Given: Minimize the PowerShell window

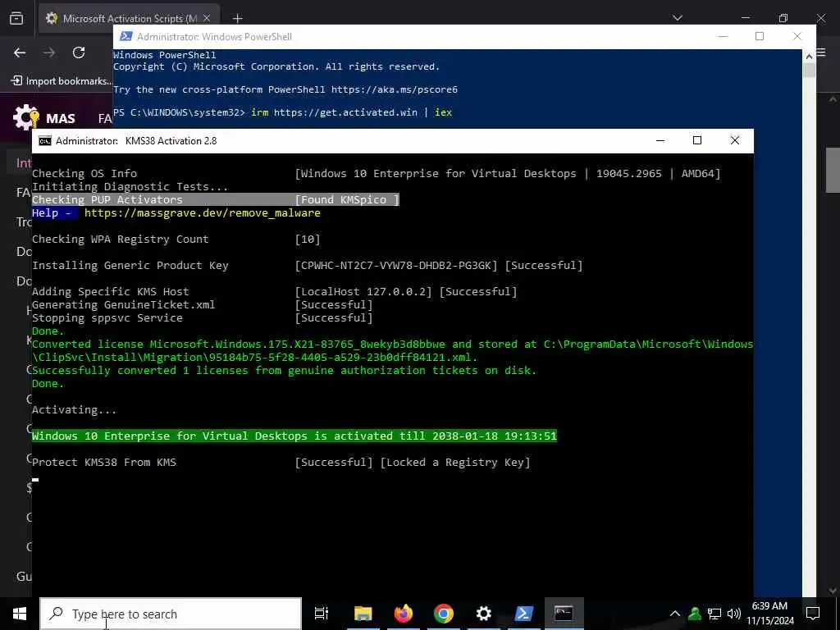Looking at the screenshot, I should click(x=723, y=36).
